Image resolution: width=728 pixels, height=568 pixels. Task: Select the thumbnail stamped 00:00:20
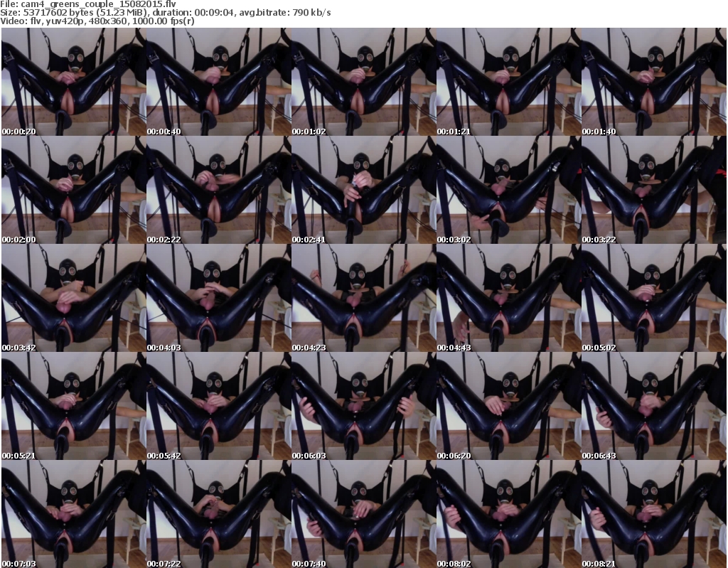coord(73,82)
